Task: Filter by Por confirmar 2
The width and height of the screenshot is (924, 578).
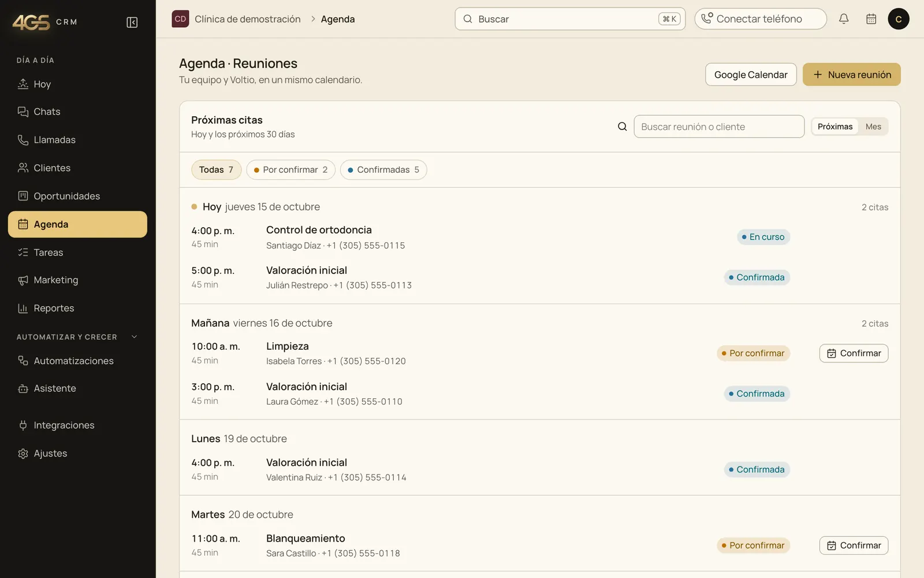Action: click(x=290, y=169)
